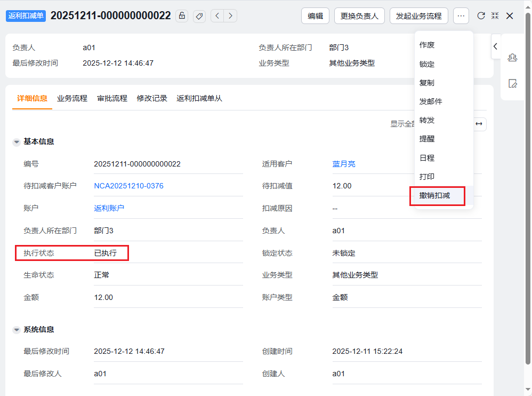
Task: Click the vertical scrollbar on the right
Action: [528, 188]
